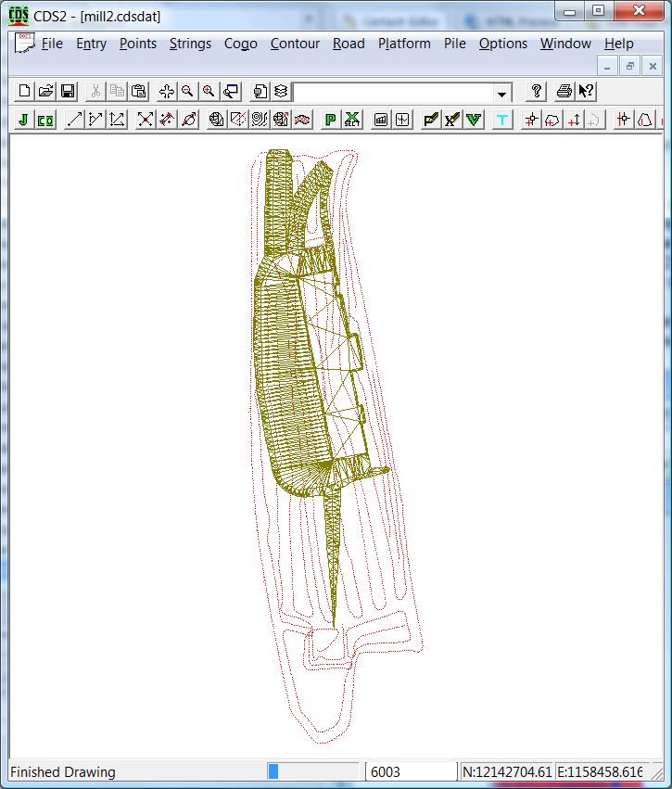672x789 pixels.
Task: Open the Strings menu
Action: point(190,44)
